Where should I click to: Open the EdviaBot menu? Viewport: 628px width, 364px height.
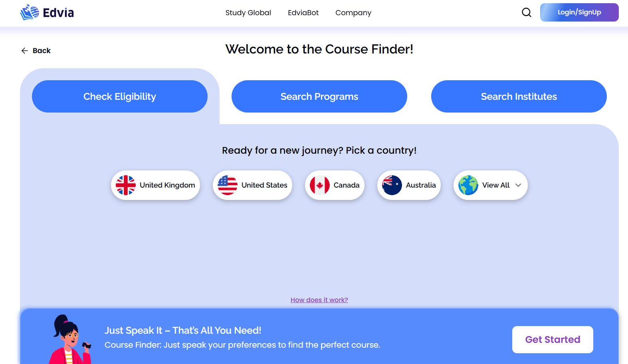click(303, 12)
